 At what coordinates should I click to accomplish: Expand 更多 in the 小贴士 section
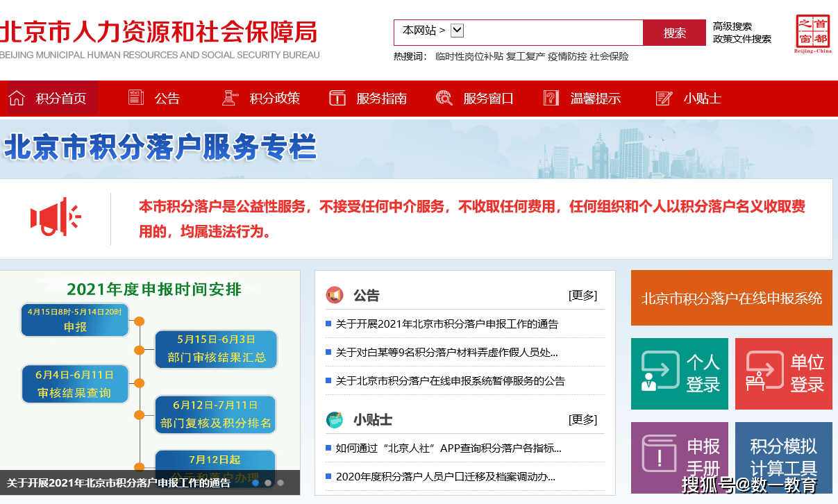point(583,419)
